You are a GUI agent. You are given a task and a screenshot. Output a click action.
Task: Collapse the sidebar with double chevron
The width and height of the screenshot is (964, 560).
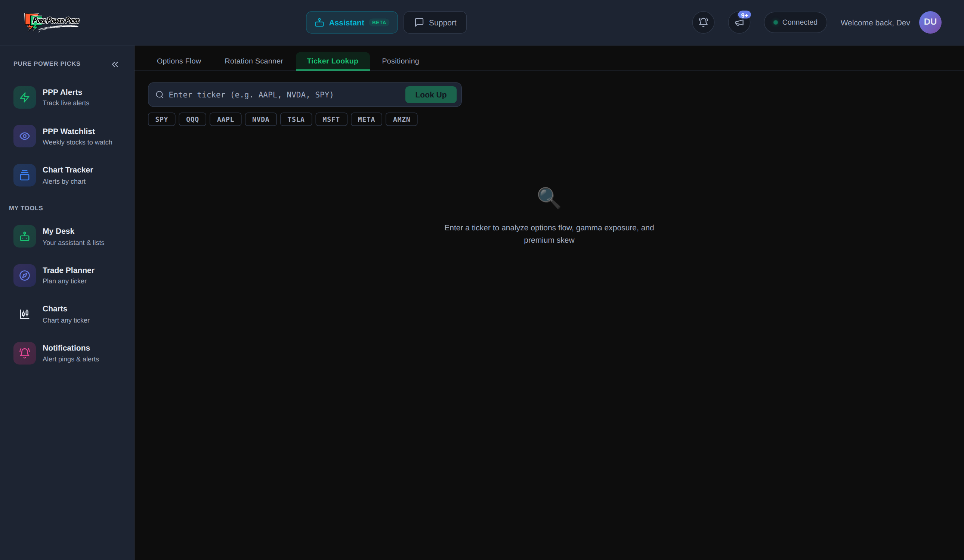[115, 64]
